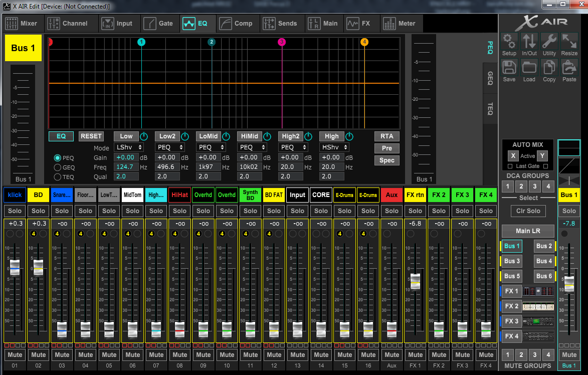This screenshot has height=375, width=588.
Task: Solo the BD channel
Action: point(38,211)
